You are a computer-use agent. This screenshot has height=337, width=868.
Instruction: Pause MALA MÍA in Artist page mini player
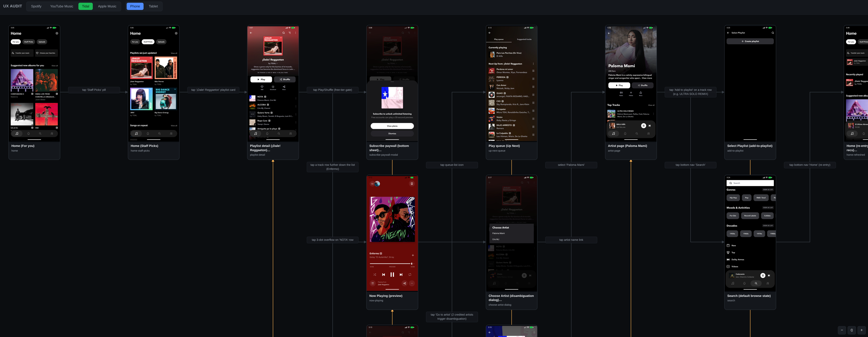tap(644, 126)
